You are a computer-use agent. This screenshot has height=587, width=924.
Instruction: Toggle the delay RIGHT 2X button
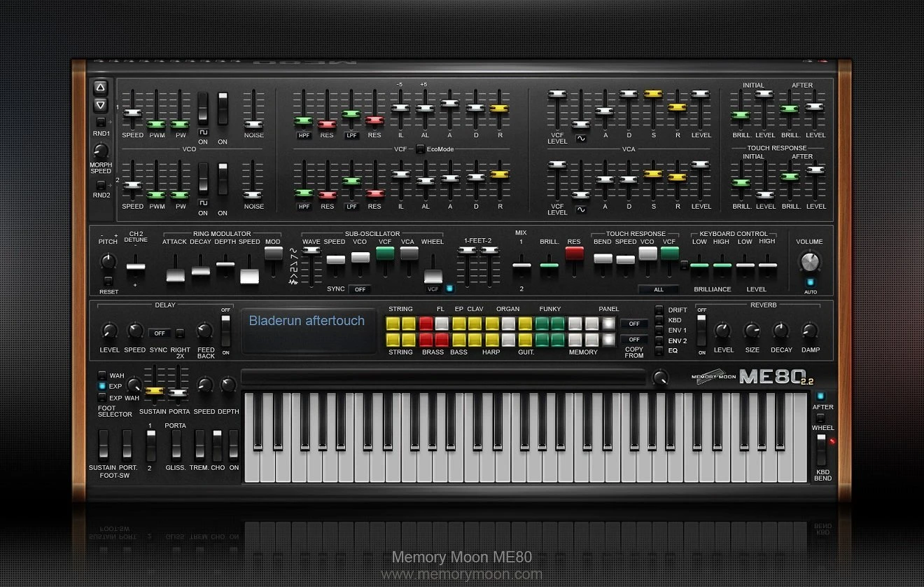click(180, 333)
